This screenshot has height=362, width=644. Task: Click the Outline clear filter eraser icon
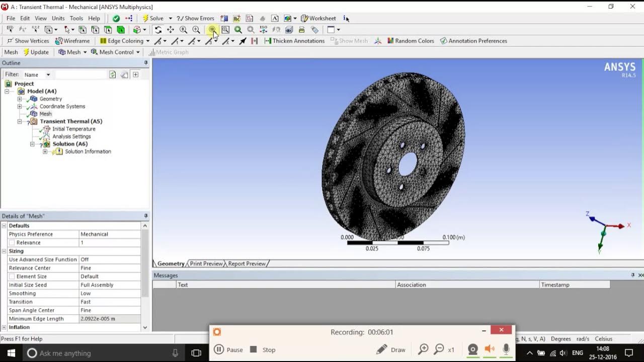click(124, 74)
